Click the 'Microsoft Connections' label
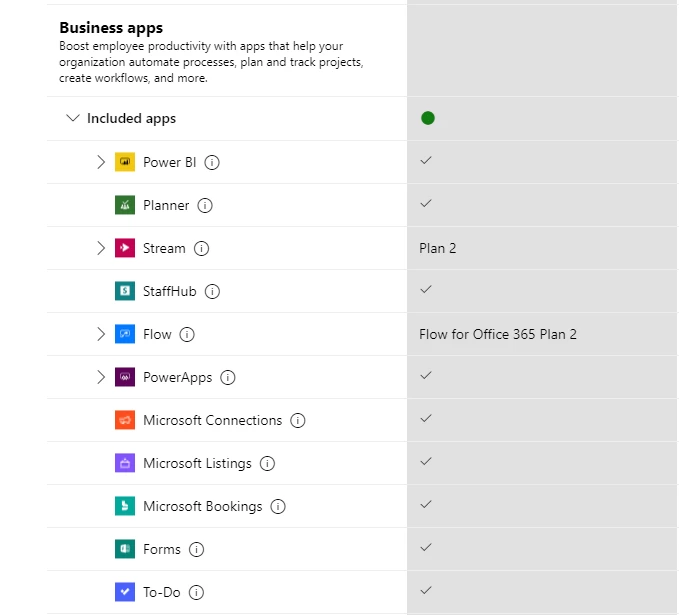Screen dimensions: 679x615 tap(212, 420)
